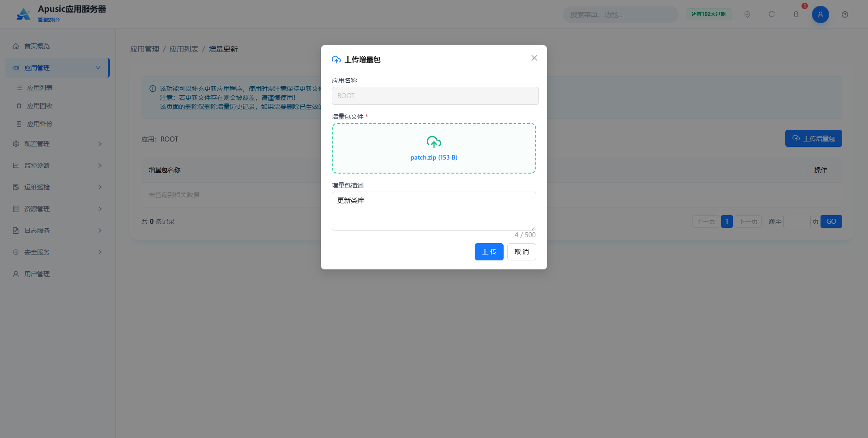Click the shield icon in header
This screenshot has width=868, height=438.
[747, 14]
